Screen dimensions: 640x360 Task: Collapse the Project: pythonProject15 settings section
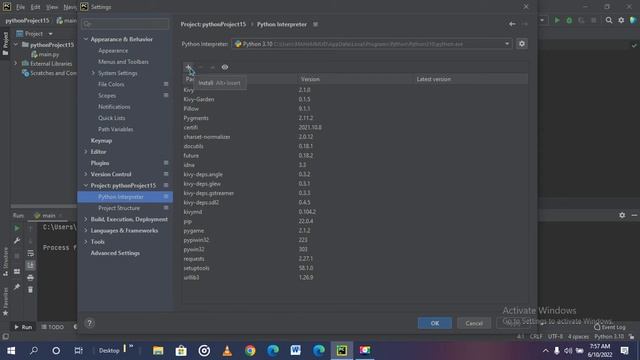[x=86, y=185]
